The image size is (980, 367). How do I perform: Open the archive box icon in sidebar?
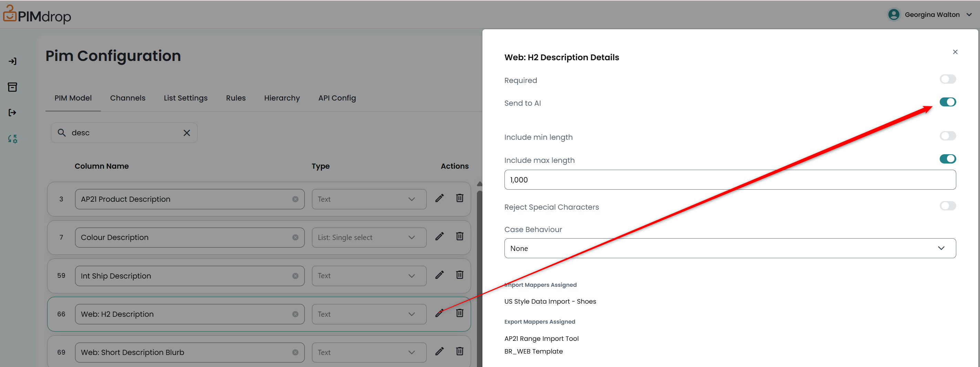tap(12, 87)
